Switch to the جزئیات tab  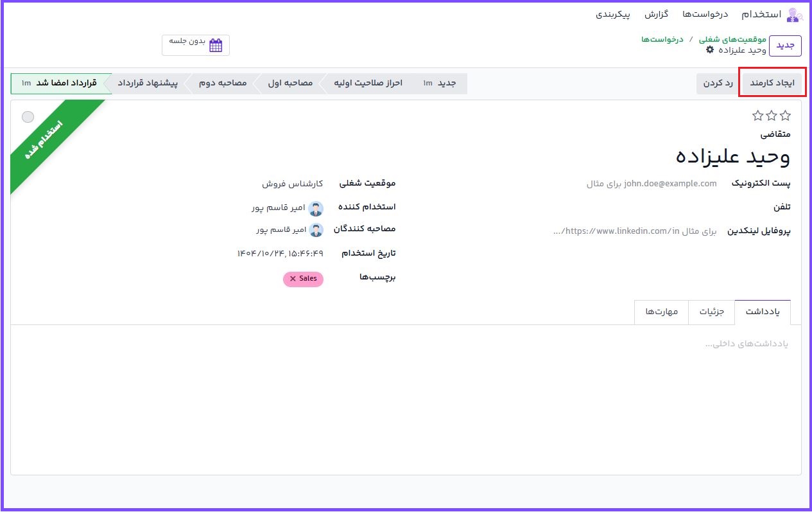click(x=711, y=312)
